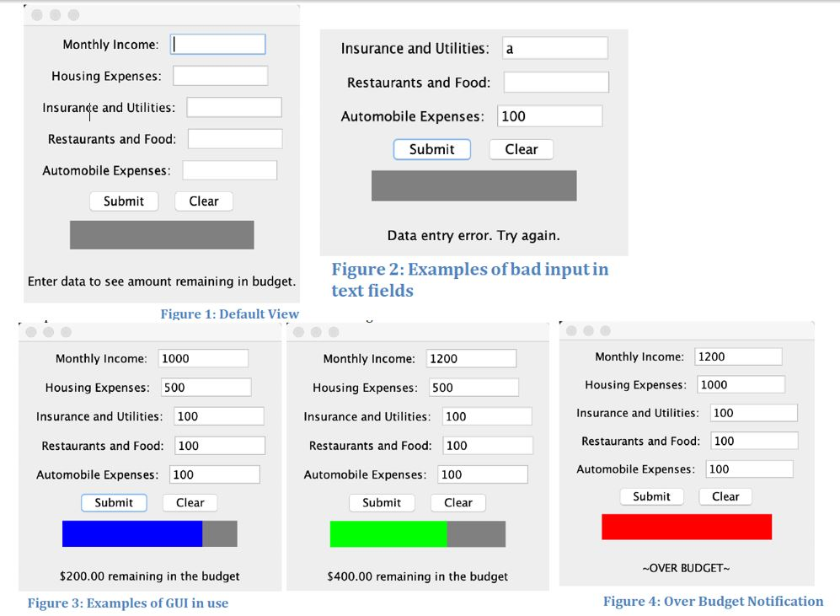Viewport: 840px width, 616px height.
Task: Click the red over-budget bar
Action: 687,527
